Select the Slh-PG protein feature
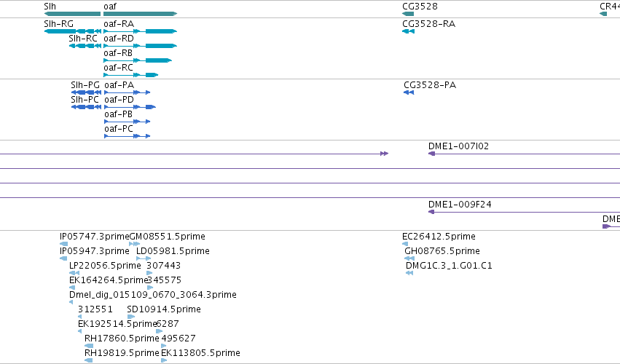The width and height of the screenshot is (620, 364). [86, 92]
